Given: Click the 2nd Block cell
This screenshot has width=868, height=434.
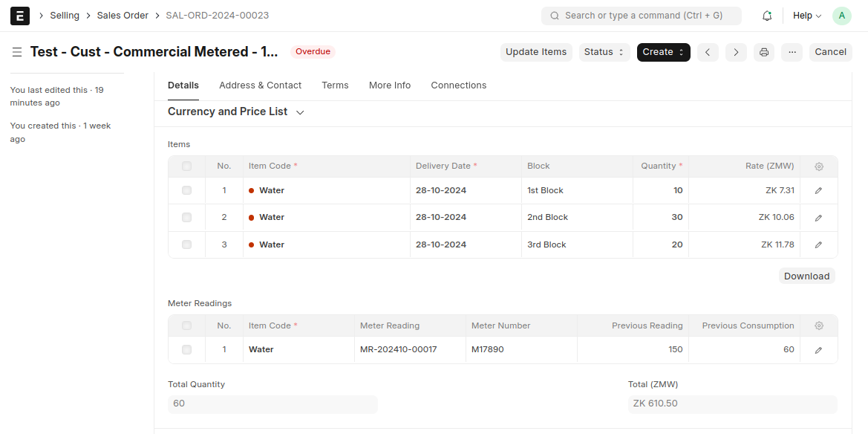Looking at the screenshot, I should point(577,218).
